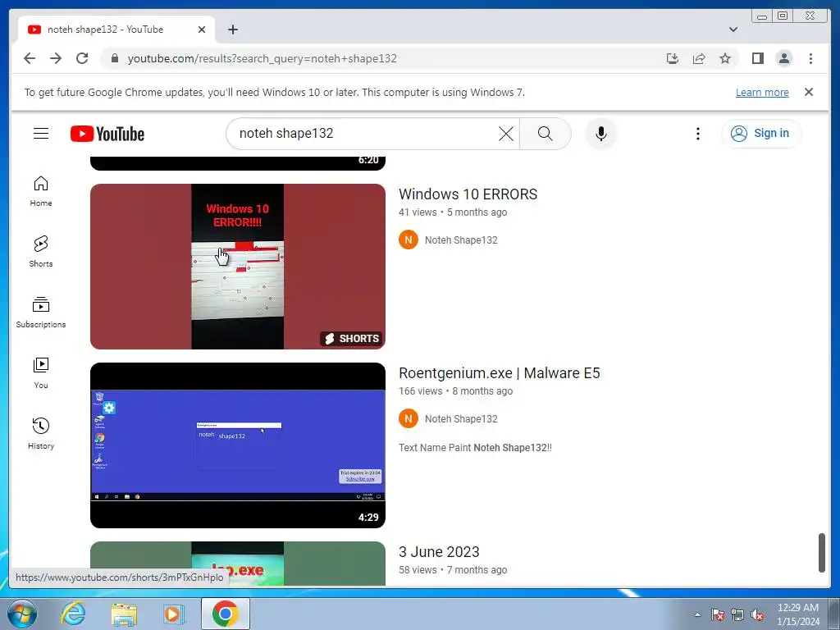Sign in to YouTube

[761, 134]
